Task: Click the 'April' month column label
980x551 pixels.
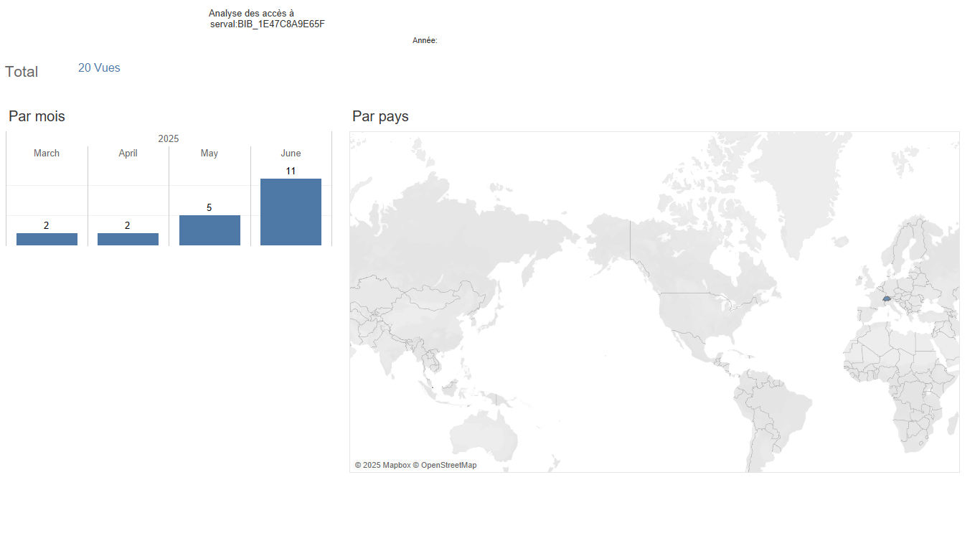Action: pos(128,154)
